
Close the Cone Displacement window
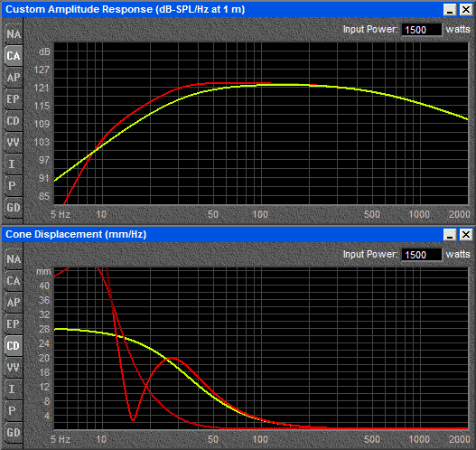pos(466,235)
